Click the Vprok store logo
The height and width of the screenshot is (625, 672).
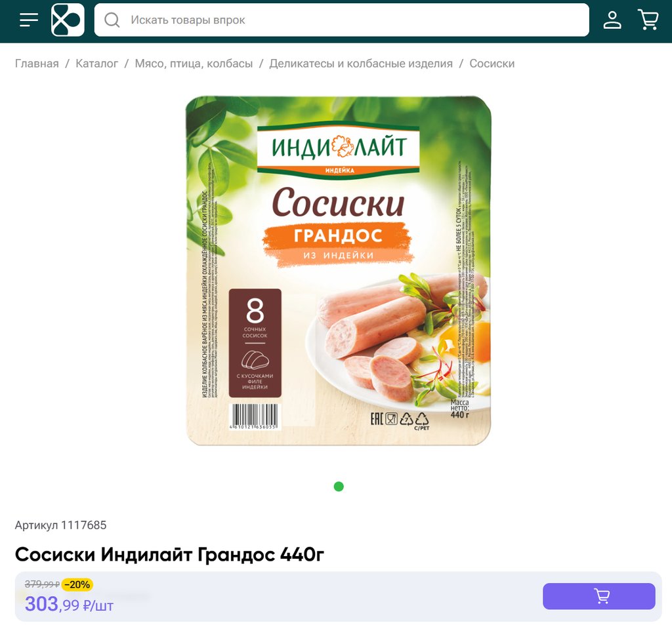[x=68, y=20]
